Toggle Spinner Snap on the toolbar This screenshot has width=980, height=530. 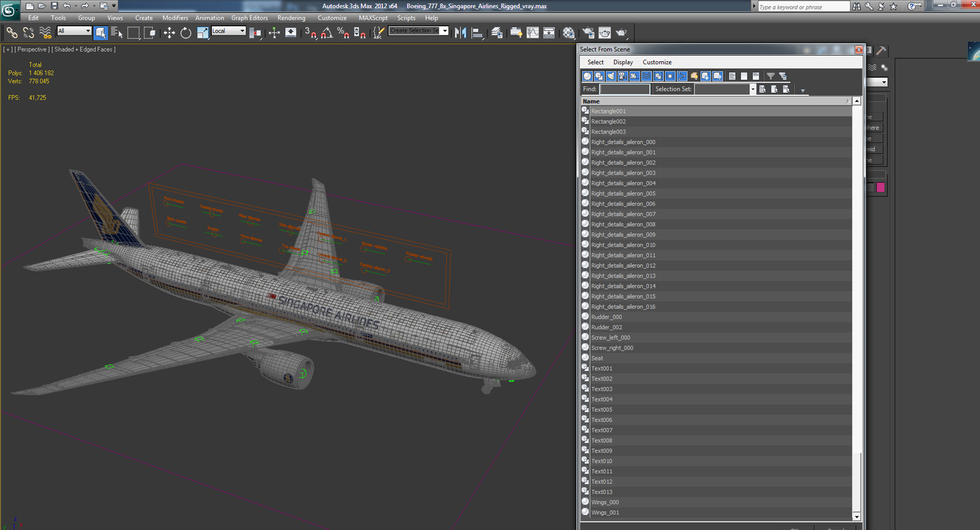(x=360, y=32)
